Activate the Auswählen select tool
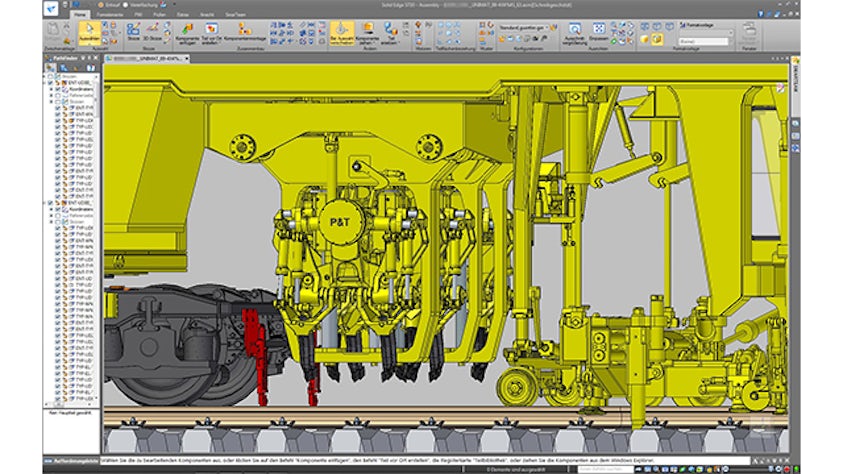The width and height of the screenshot is (843, 474). [90, 33]
